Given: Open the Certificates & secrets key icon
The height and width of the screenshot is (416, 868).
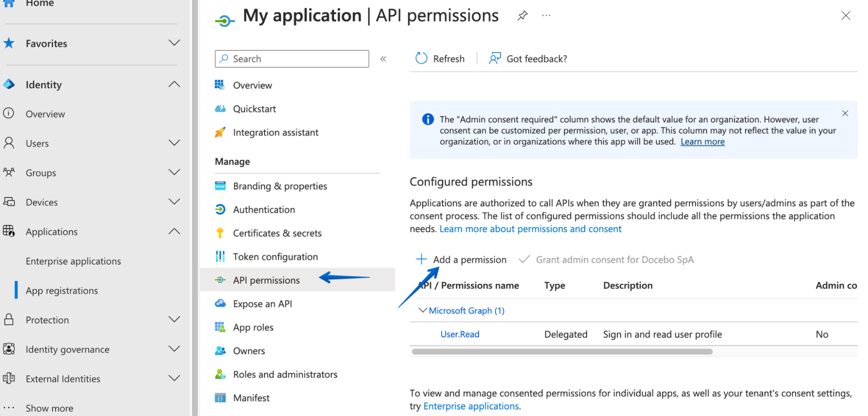Looking at the screenshot, I should [221, 233].
